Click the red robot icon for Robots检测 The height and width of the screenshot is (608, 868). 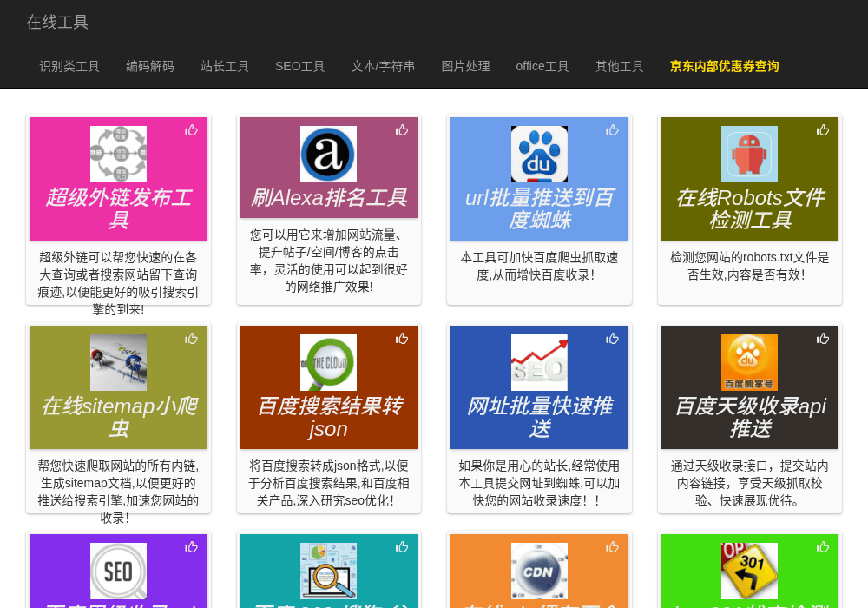(x=750, y=154)
